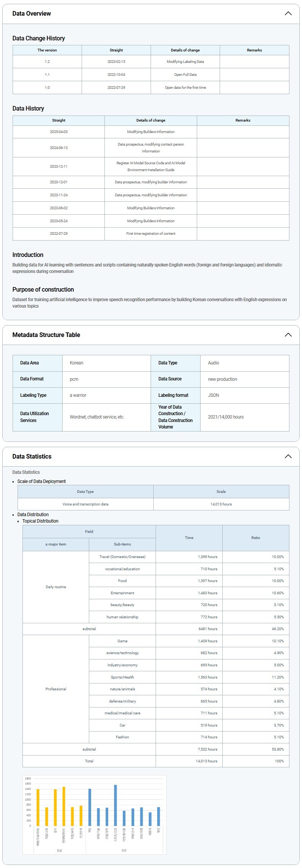The image size is (302, 868).
Task: Collapse the Data Overview section chevron
Action: pos(288,14)
